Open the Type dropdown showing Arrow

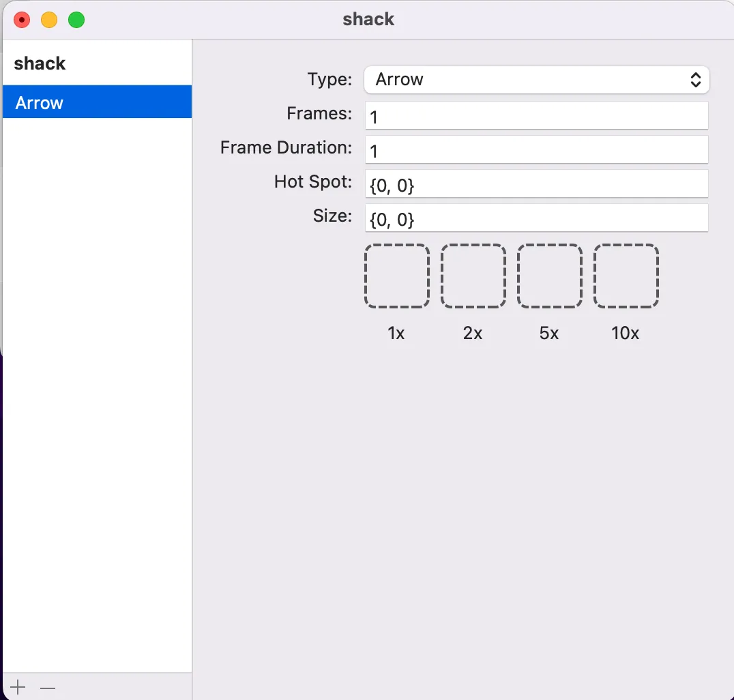coord(536,80)
